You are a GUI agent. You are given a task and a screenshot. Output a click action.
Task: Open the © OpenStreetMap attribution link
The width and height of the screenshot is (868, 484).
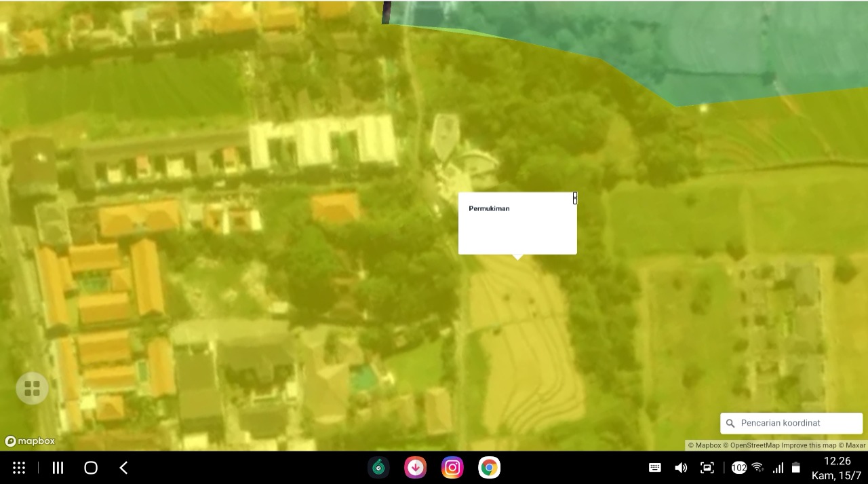751,445
